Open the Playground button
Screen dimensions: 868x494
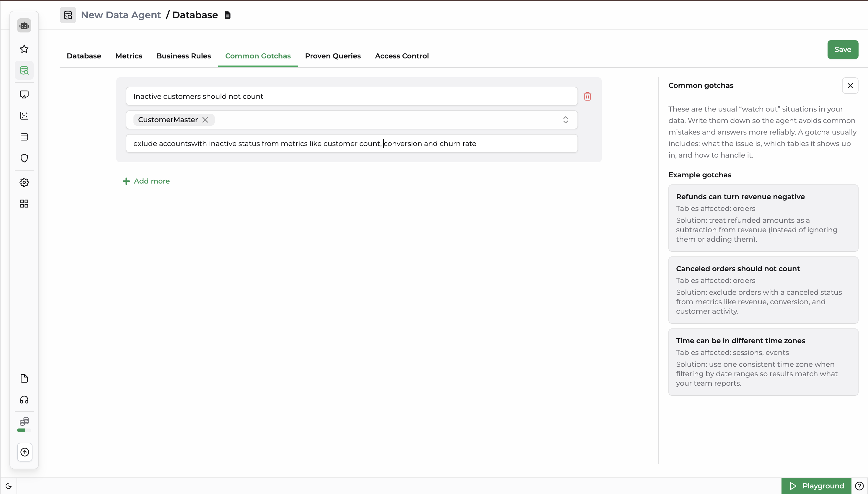pos(816,486)
